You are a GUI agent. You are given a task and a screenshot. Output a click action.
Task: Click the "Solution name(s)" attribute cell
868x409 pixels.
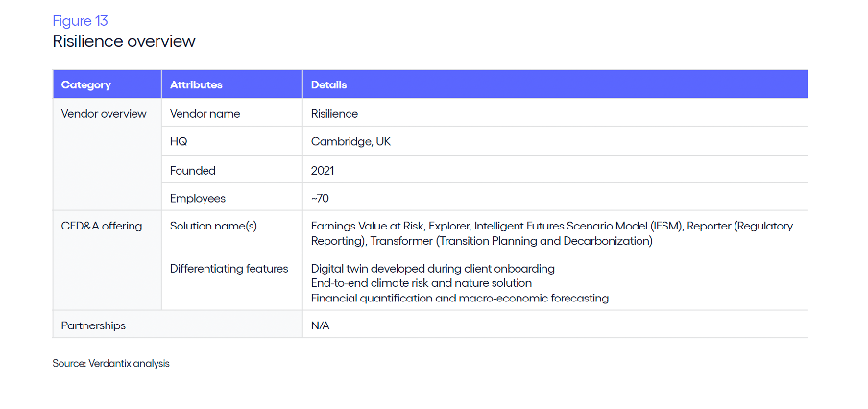[x=215, y=226]
